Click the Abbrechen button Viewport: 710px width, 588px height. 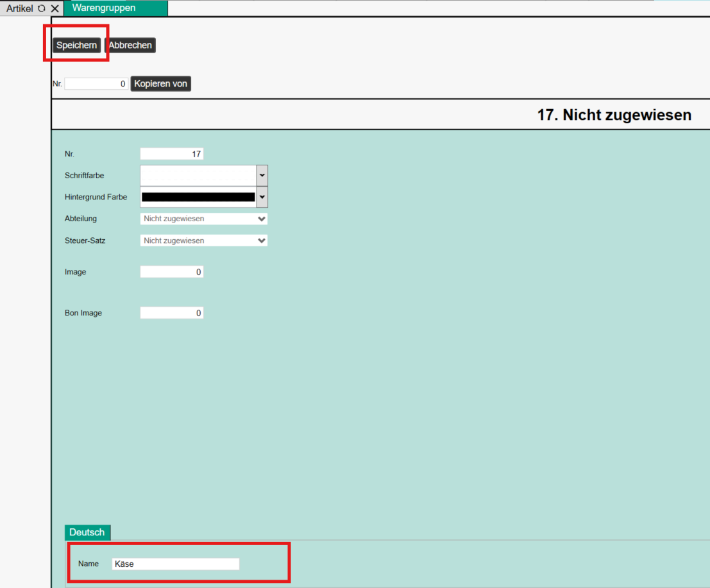tap(130, 45)
